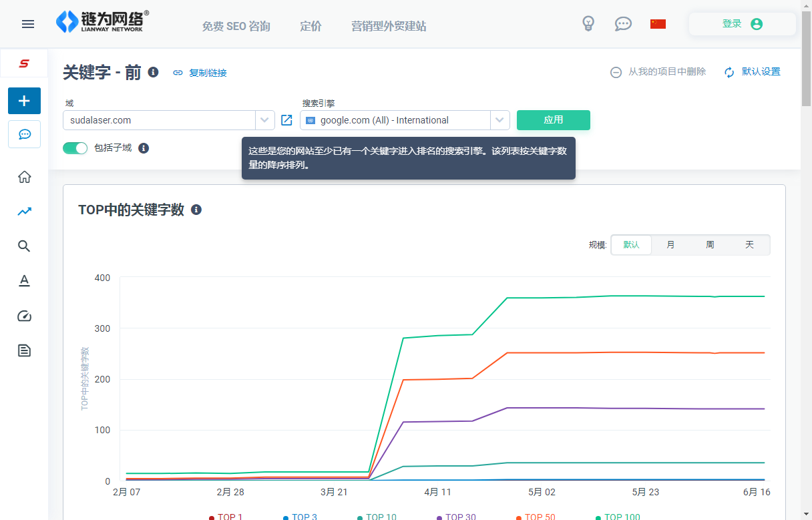Select the rank trends chart icon in sidebar

(24, 211)
